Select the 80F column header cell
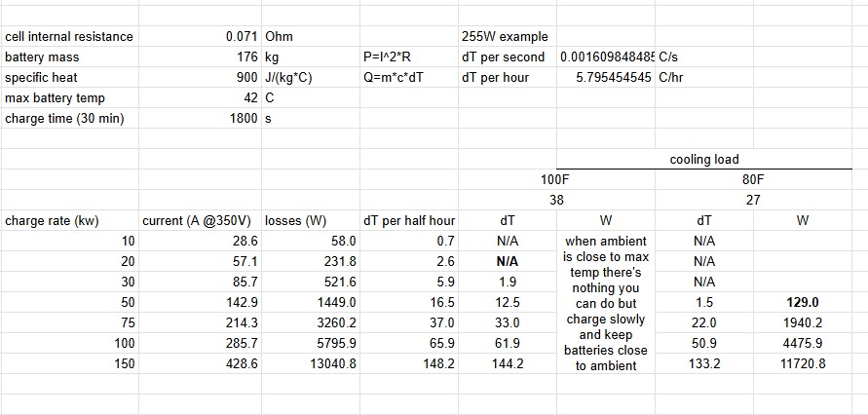This screenshot has height=415, width=868. [x=754, y=179]
